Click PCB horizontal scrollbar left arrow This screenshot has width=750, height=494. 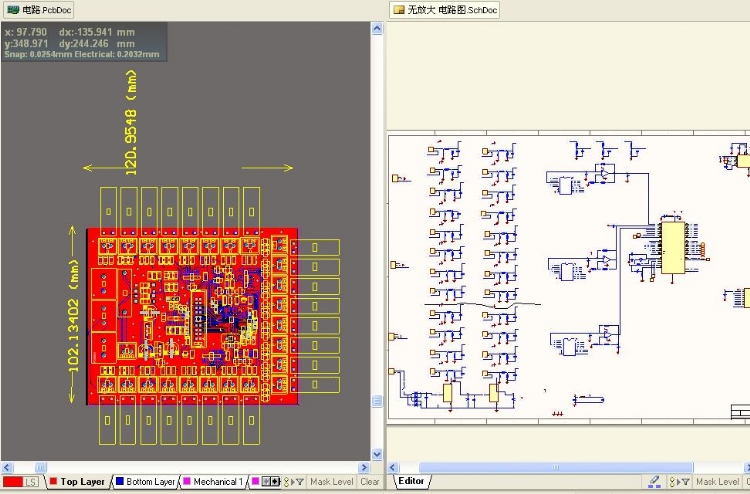[x=7, y=467]
